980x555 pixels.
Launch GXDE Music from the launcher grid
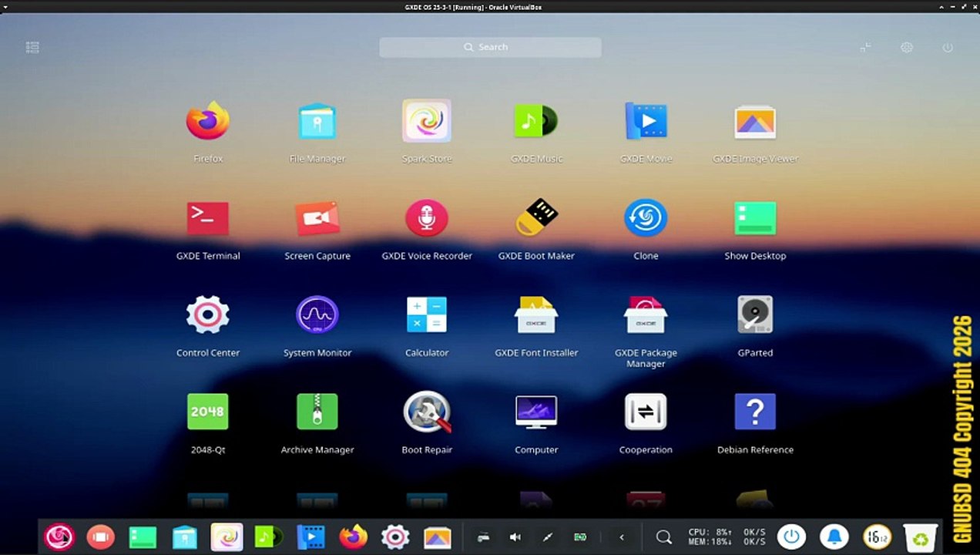pos(536,122)
